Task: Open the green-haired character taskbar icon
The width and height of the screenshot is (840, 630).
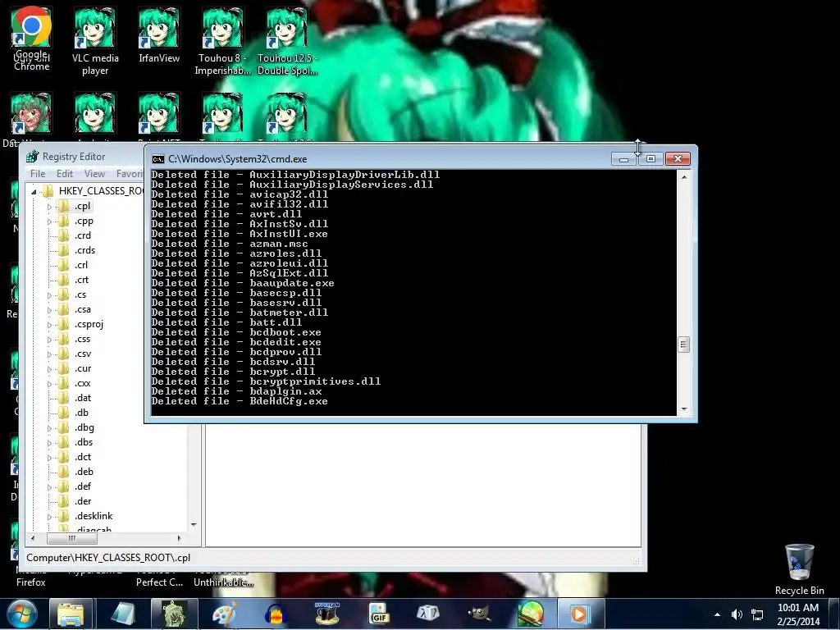Action: (174, 614)
